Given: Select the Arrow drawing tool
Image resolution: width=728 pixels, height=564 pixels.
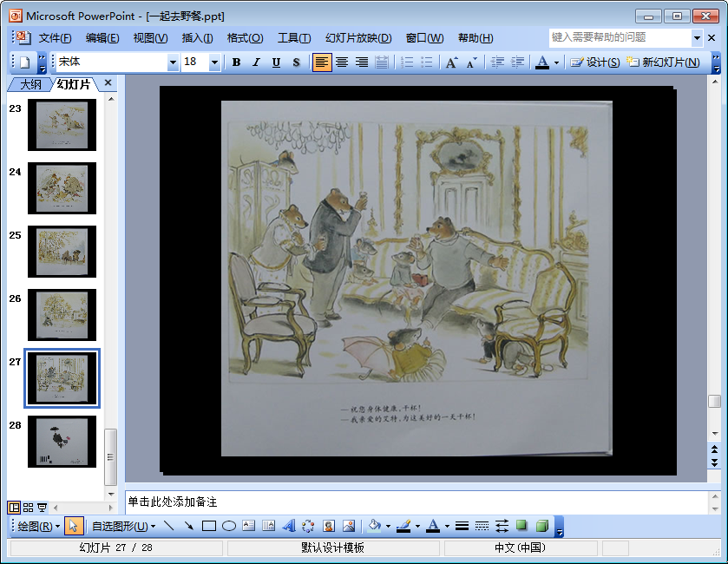Looking at the screenshot, I should tap(189, 526).
